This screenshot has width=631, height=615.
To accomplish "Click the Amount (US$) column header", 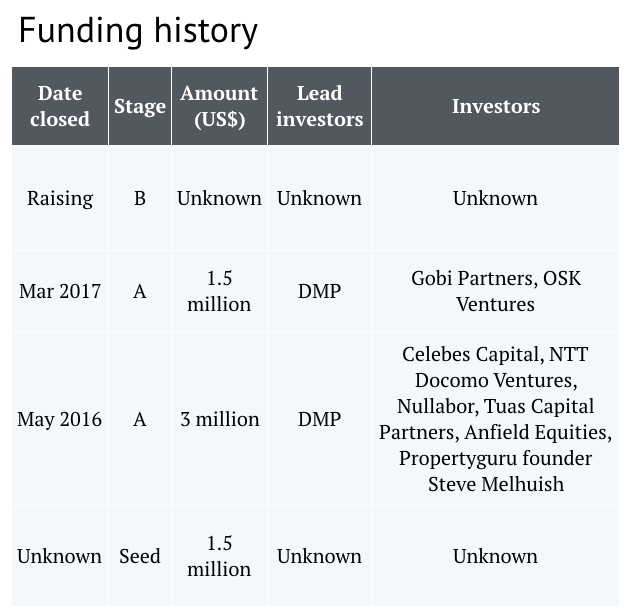I will 219,106.
